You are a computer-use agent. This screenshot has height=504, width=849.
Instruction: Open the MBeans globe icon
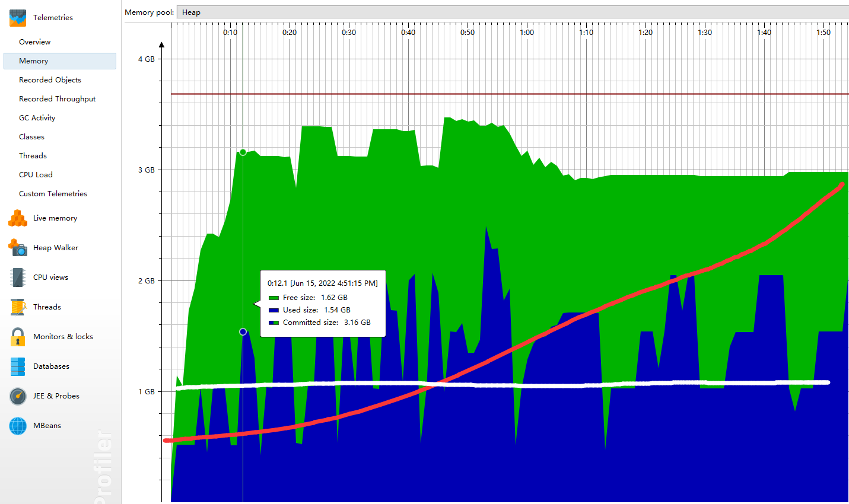tap(18, 426)
